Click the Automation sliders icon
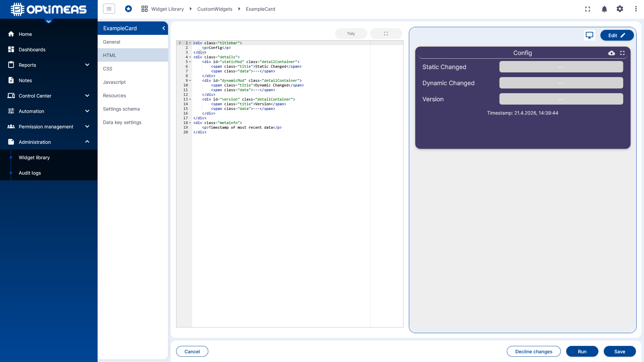Viewport: 644px width, 362px height. click(11, 111)
